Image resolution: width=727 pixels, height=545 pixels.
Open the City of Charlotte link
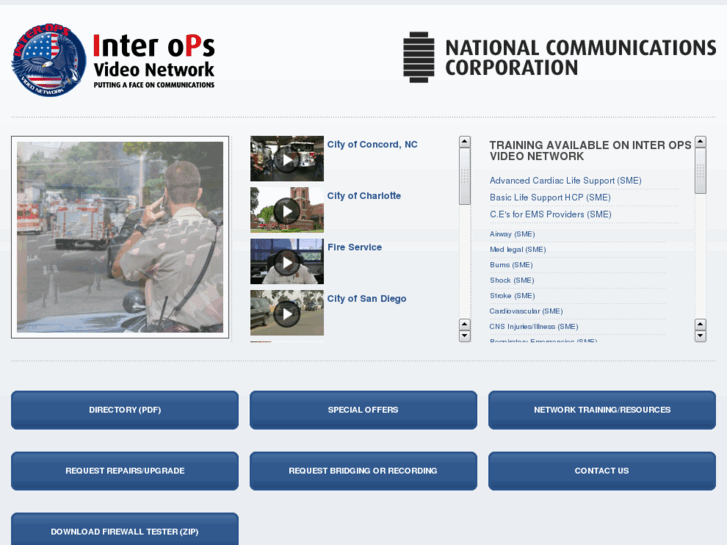point(364,196)
